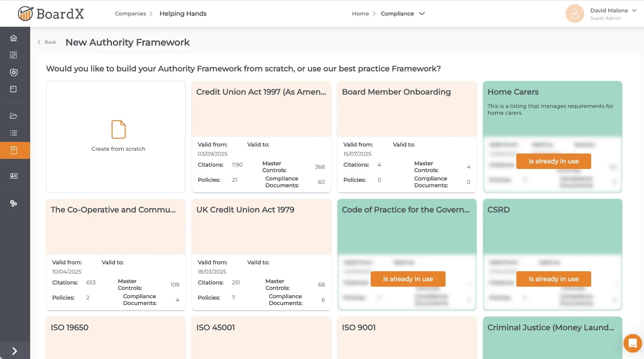644x359 pixels.
Task: Click Companies in the top breadcrumb
Action: coord(130,14)
